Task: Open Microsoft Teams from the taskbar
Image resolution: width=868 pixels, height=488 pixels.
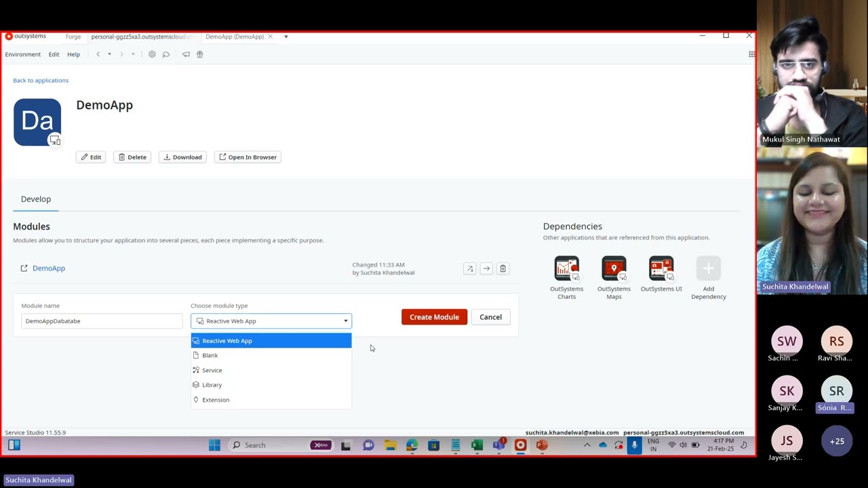Action: [x=498, y=445]
